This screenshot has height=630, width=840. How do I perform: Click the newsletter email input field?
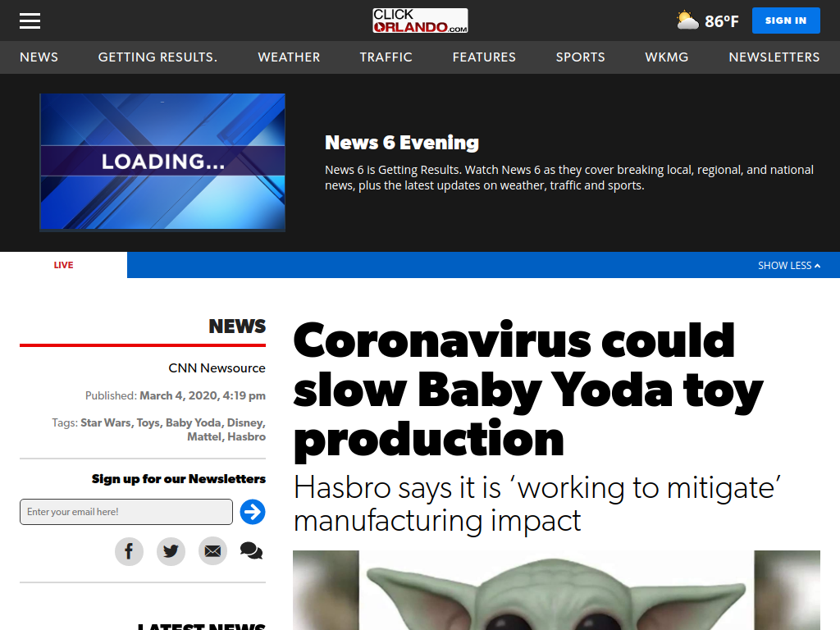pos(126,512)
